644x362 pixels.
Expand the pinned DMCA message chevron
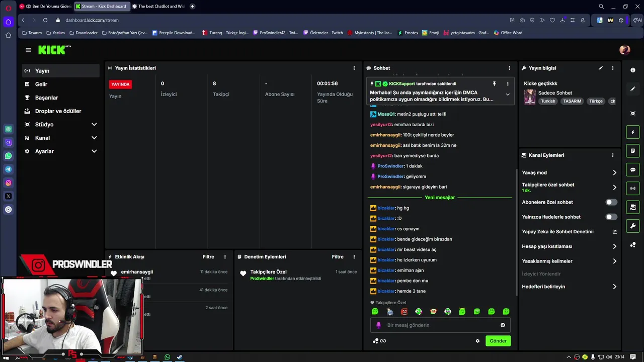pyautogui.click(x=508, y=95)
